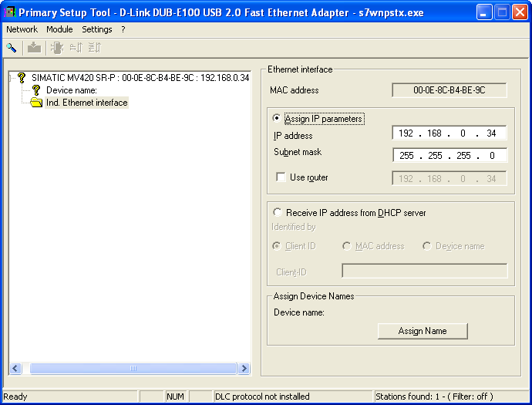Click the "Ethernet interface" group title
The height and width of the screenshot is (405, 532).
pos(300,69)
